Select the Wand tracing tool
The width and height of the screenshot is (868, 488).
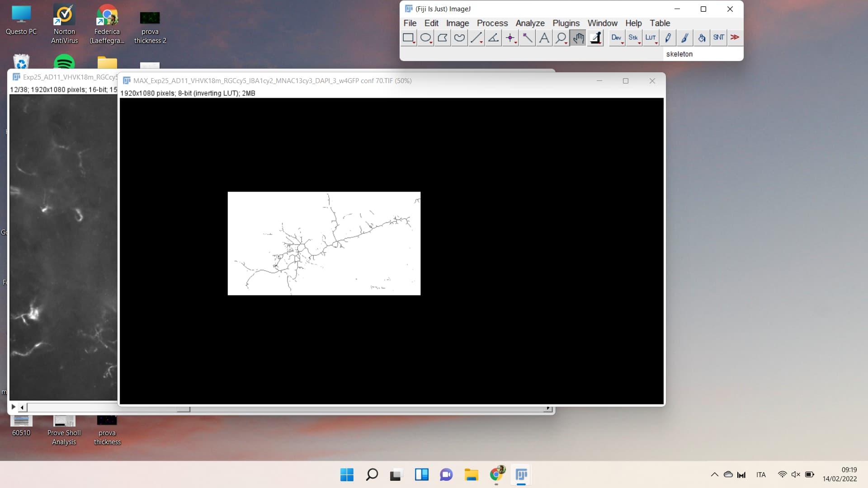pos(527,38)
